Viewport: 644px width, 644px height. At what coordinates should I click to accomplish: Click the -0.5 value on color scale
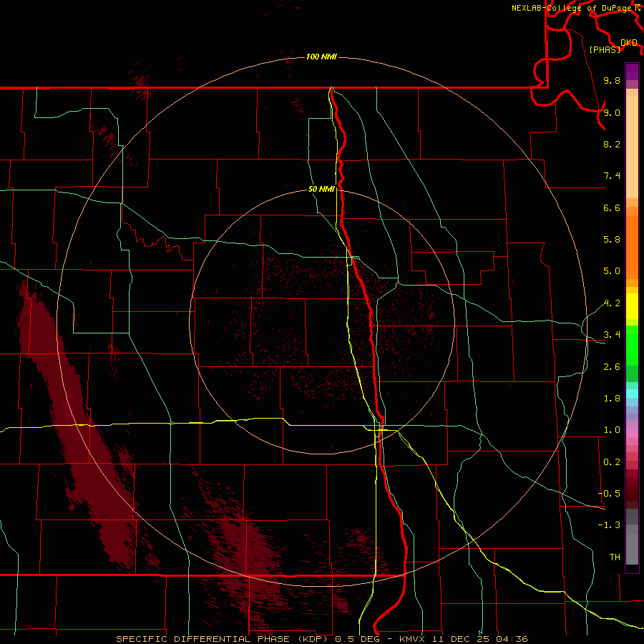point(609,494)
